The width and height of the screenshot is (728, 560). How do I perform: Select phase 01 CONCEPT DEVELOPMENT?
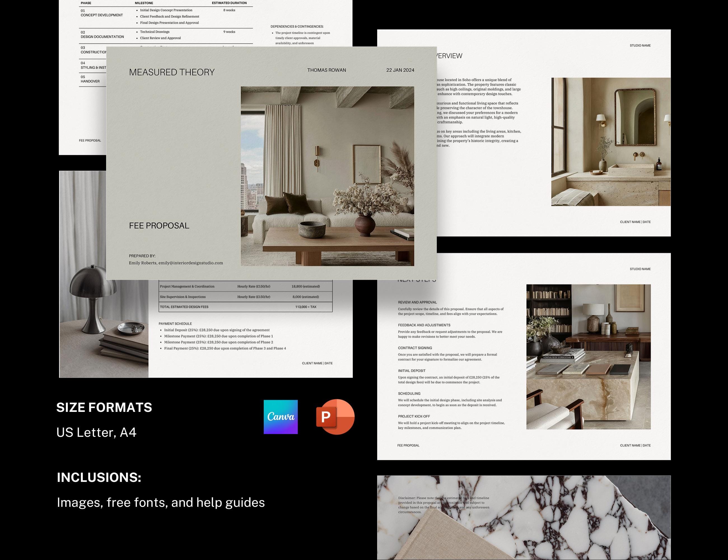[x=101, y=13]
